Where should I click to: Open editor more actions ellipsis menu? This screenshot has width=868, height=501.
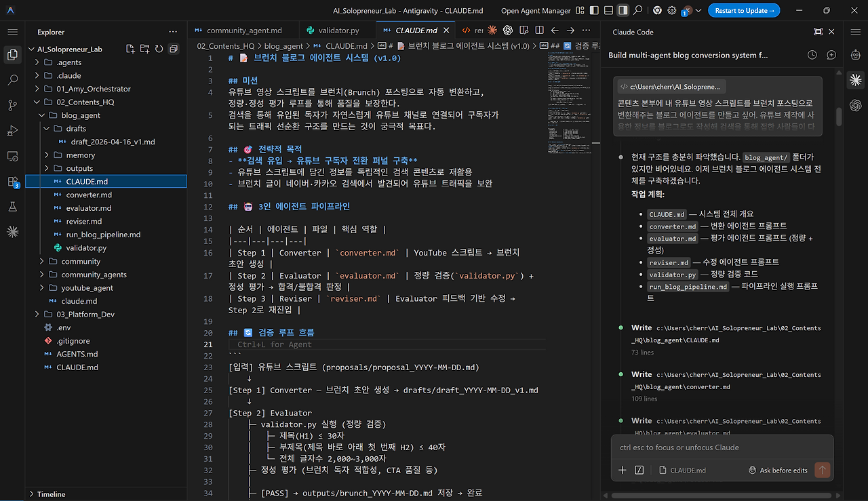point(587,31)
